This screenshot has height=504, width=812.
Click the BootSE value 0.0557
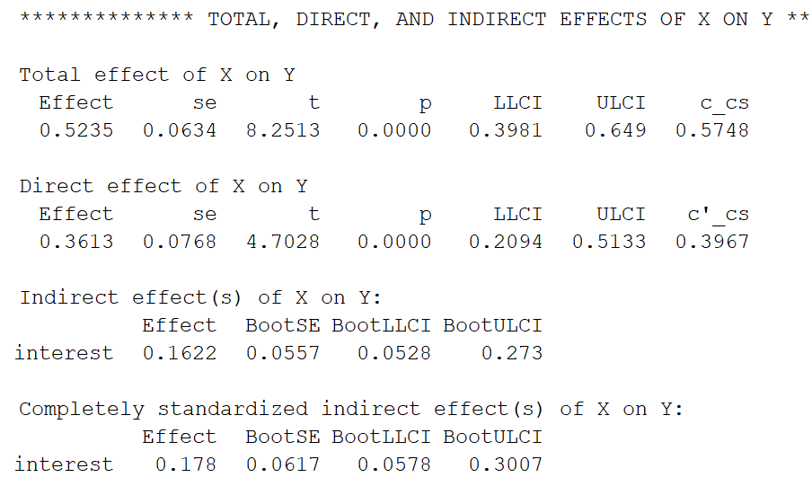[283, 353]
